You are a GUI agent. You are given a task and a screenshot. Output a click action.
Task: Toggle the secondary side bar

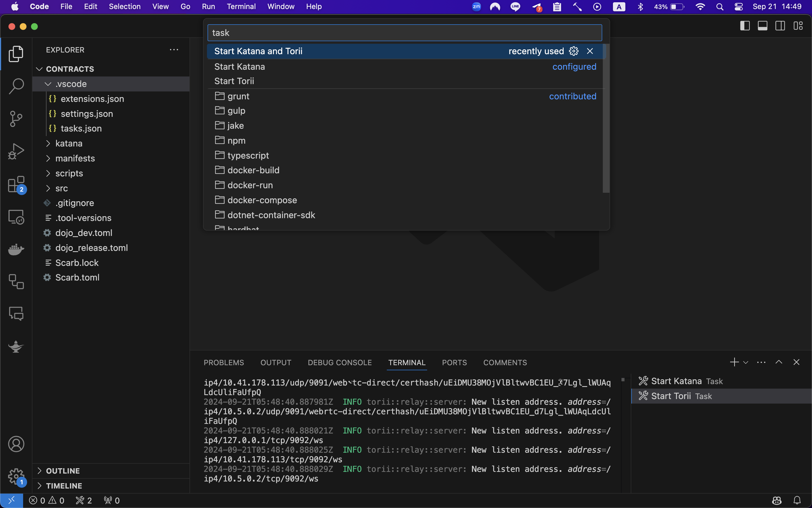point(780,26)
